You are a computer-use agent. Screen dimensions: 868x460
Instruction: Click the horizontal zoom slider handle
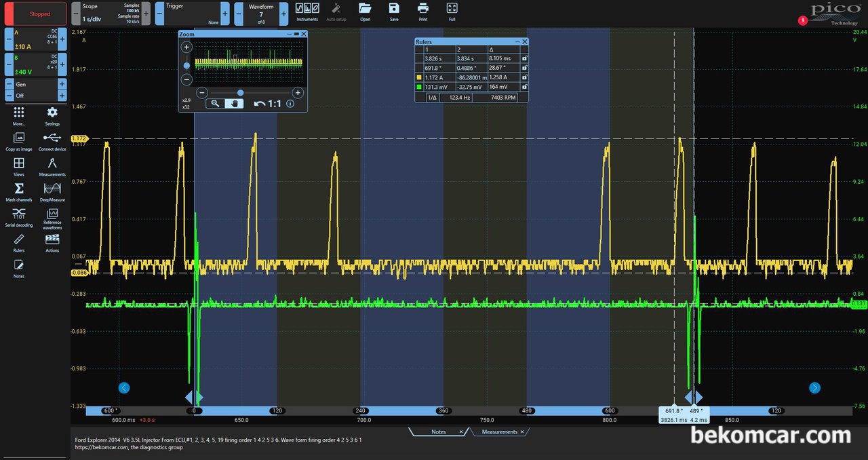[x=240, y=92]
